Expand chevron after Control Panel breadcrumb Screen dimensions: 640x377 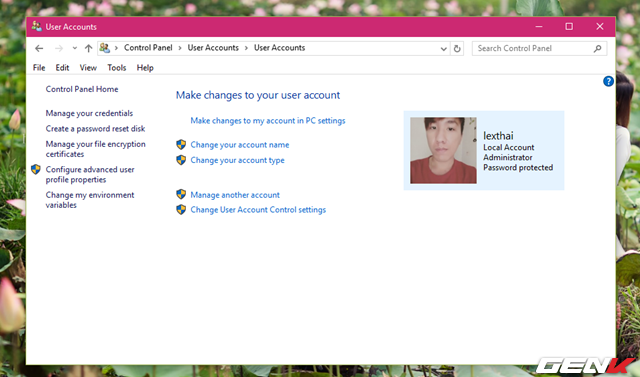pyautogui.click(x=180, y=48)
